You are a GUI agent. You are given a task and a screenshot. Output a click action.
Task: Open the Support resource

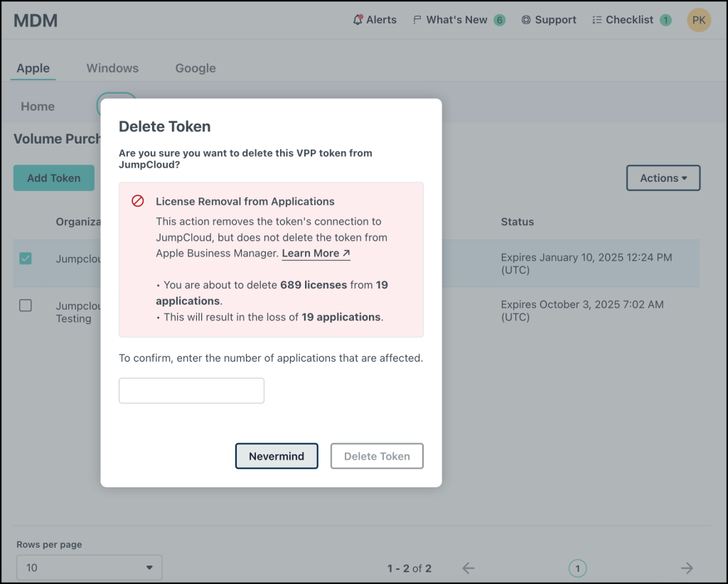tap(548, 20)
